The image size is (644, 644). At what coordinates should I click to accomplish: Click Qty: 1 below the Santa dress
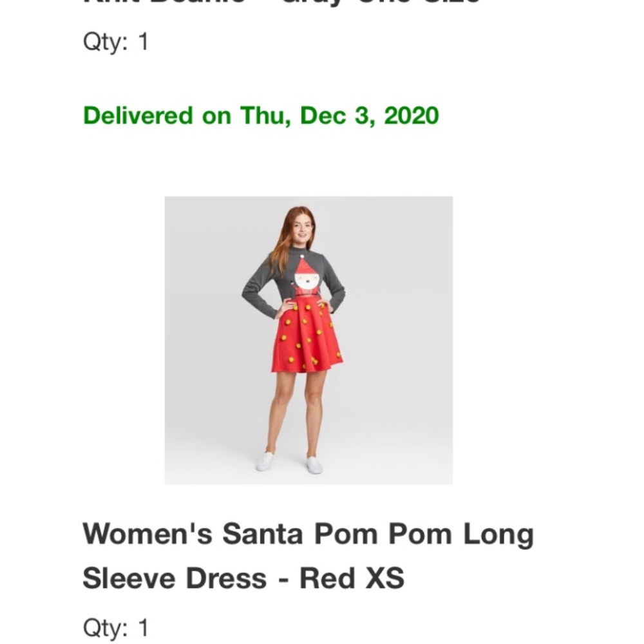(x=116, y=627)
